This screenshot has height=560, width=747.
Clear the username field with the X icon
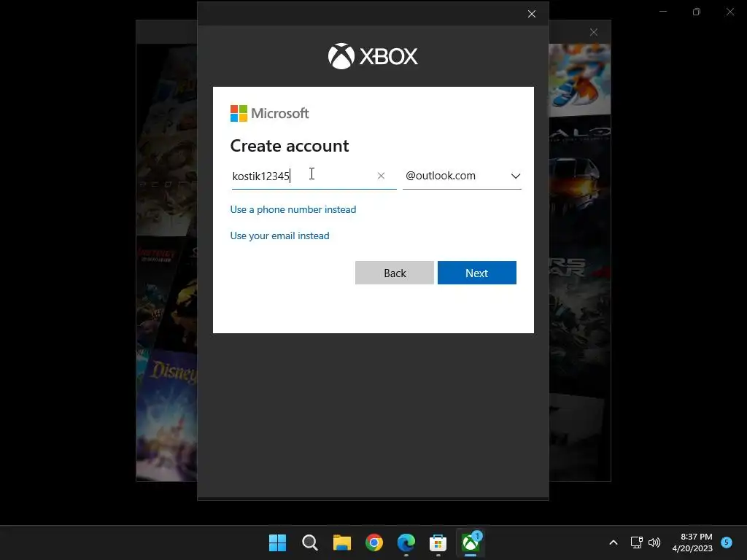381,176
